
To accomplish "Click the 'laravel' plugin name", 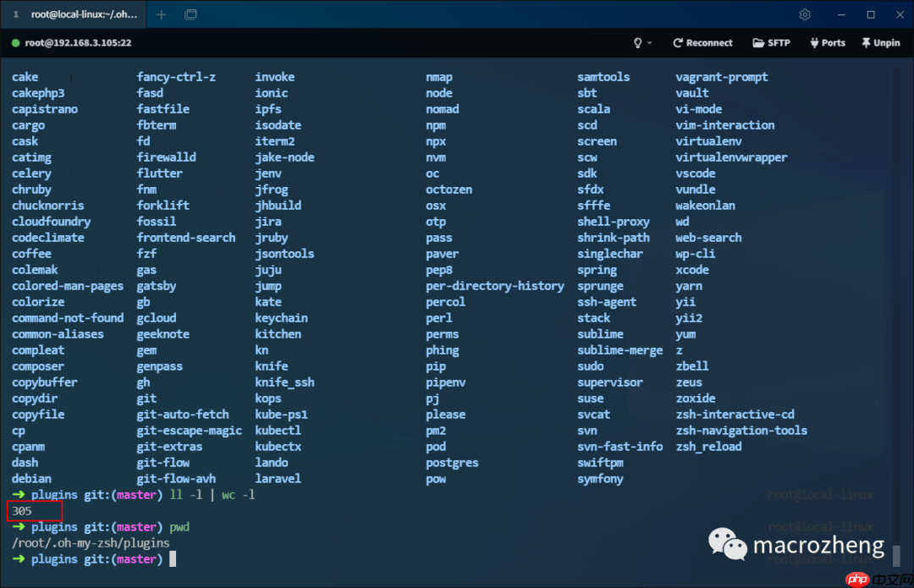I will pyautogui.click(x=278, y=479).
